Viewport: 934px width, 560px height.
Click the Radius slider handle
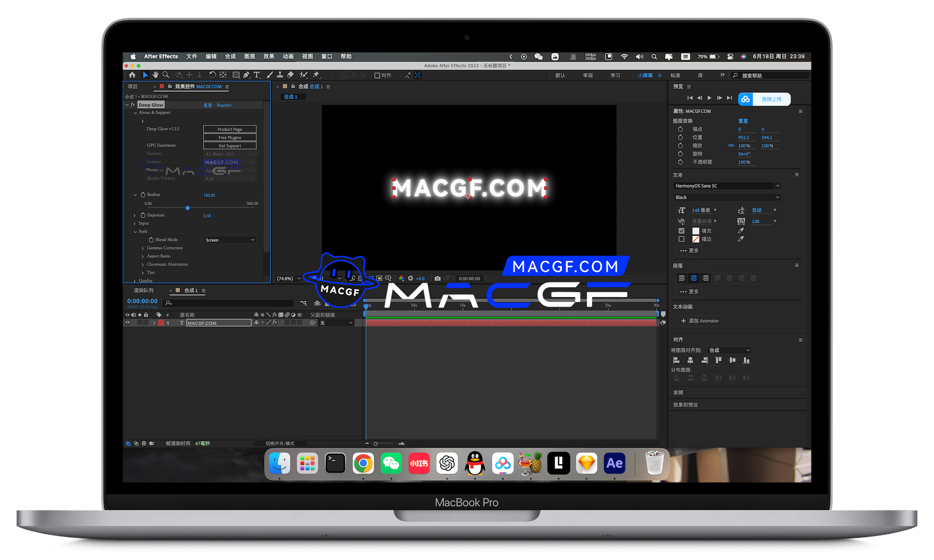(x=187, y=208)
